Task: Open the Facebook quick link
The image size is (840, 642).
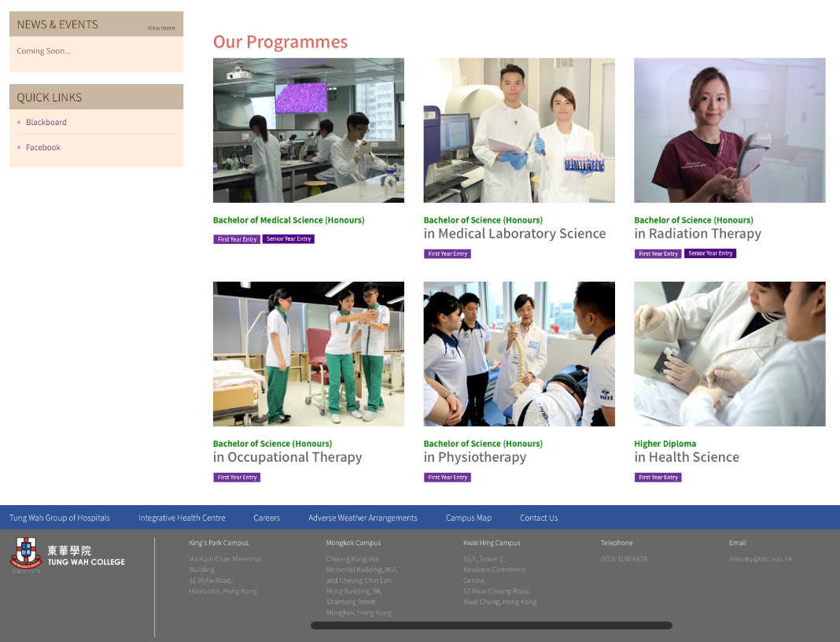Action: [42, 147]
